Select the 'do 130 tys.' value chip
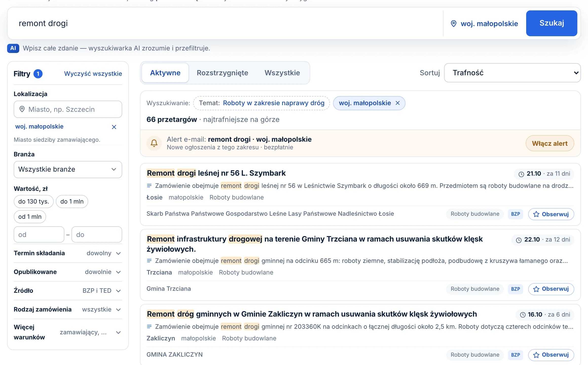The width and height of the screenshot is (588, 365). [33, 202]
